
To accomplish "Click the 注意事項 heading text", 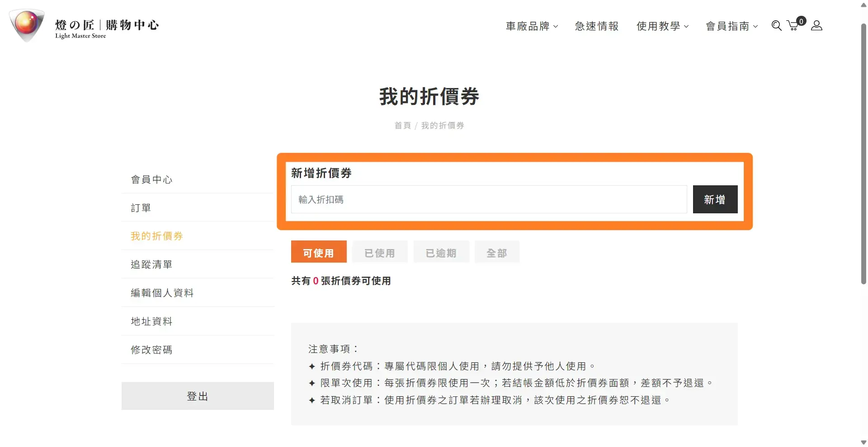I will coord(334,349).
